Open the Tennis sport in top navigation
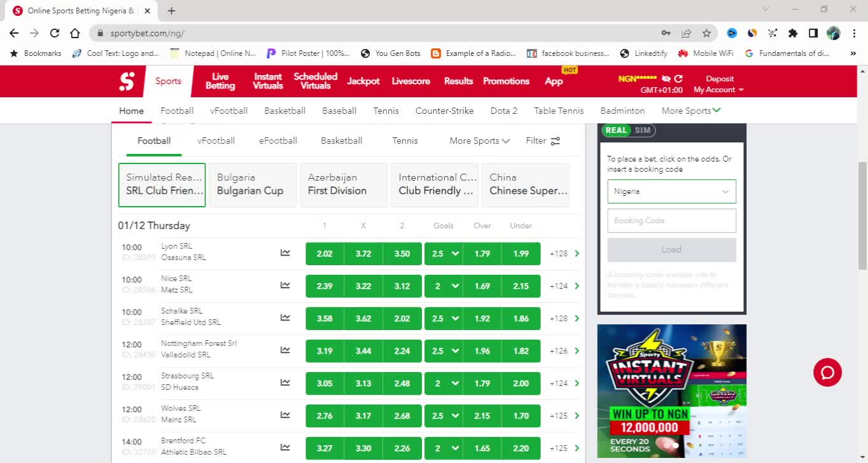The image size is (868, 463). coord(386,111)
